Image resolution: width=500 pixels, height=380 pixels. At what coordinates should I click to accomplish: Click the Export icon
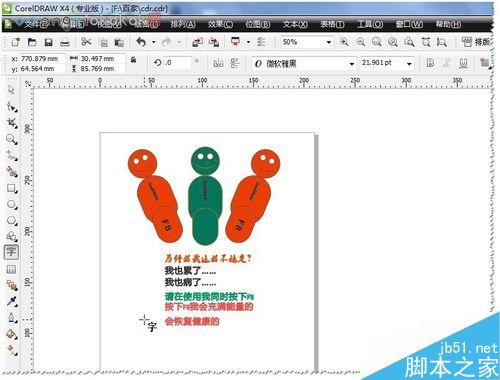(214, 42)
